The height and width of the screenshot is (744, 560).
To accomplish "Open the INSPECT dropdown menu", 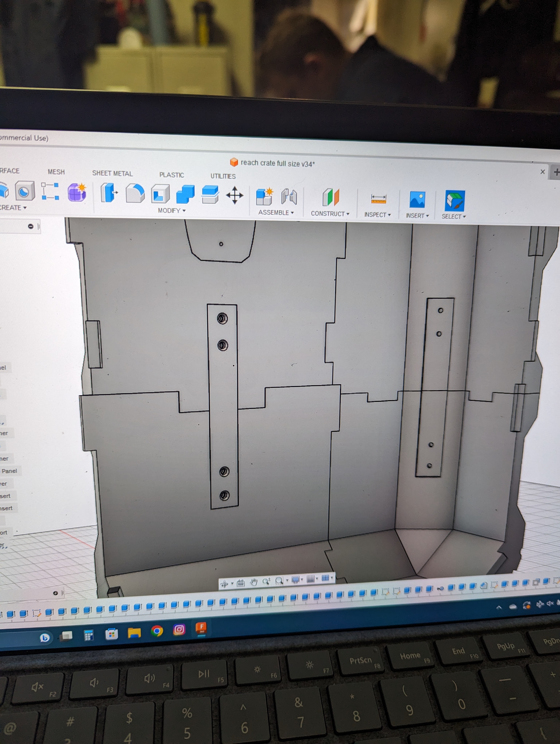I will [x=378, y=215].
